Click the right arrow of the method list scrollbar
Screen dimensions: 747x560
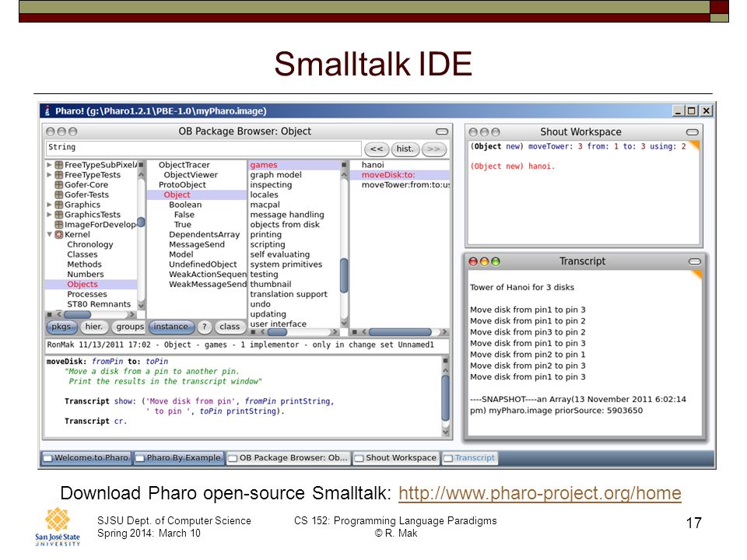444,332
